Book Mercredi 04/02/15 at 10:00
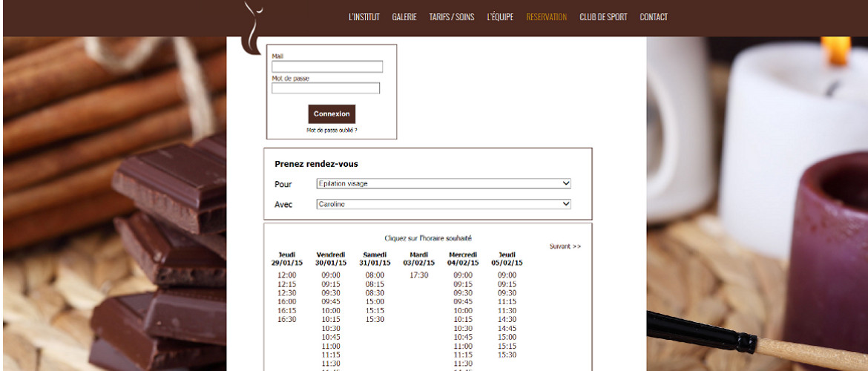868x371 pixels. (x=464, y=311)
